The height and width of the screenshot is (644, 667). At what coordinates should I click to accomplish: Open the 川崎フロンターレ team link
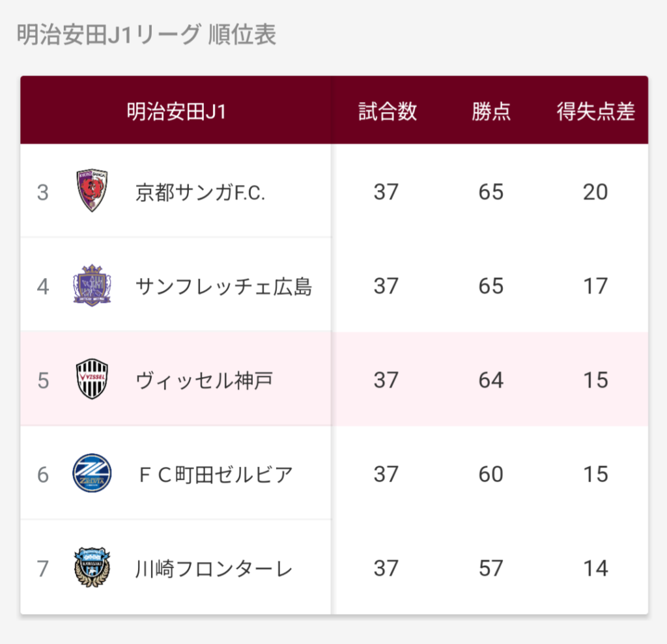tap(214, 568)
